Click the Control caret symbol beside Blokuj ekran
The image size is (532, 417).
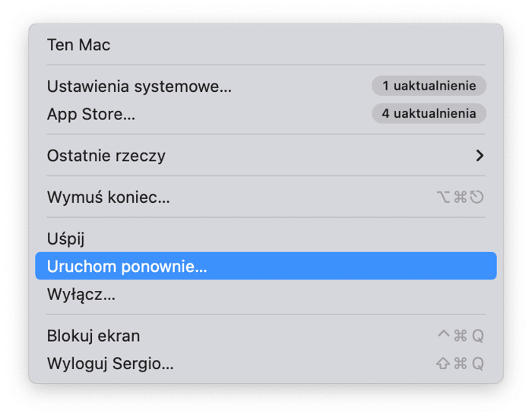(x=444, y=335)
